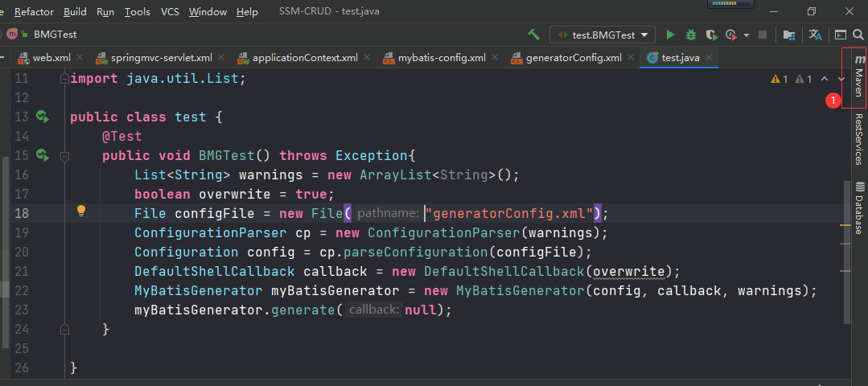The width and height of the screenshot is (868, 386).
Task: Go to previous highlighted error arrow
Action: coord(825,79)
